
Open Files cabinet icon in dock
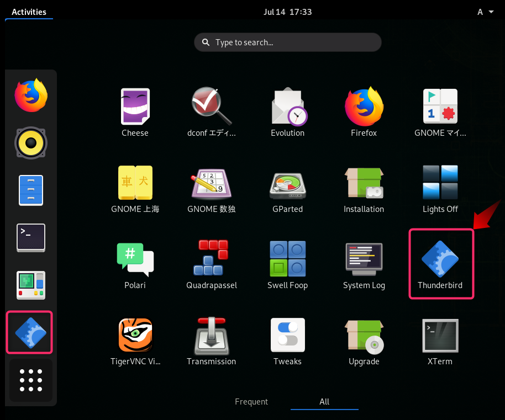click(x=31, y=190)
